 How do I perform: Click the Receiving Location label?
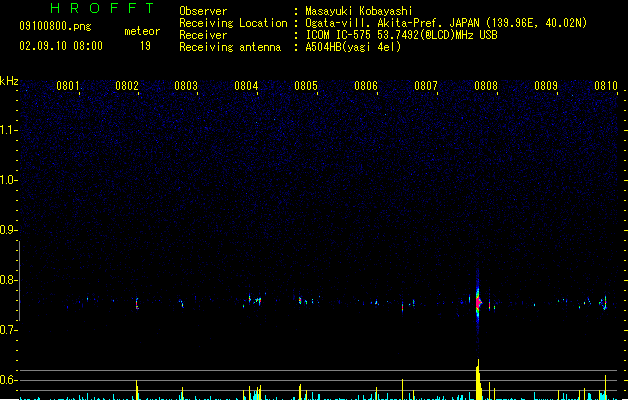click(x=233, y=23)
